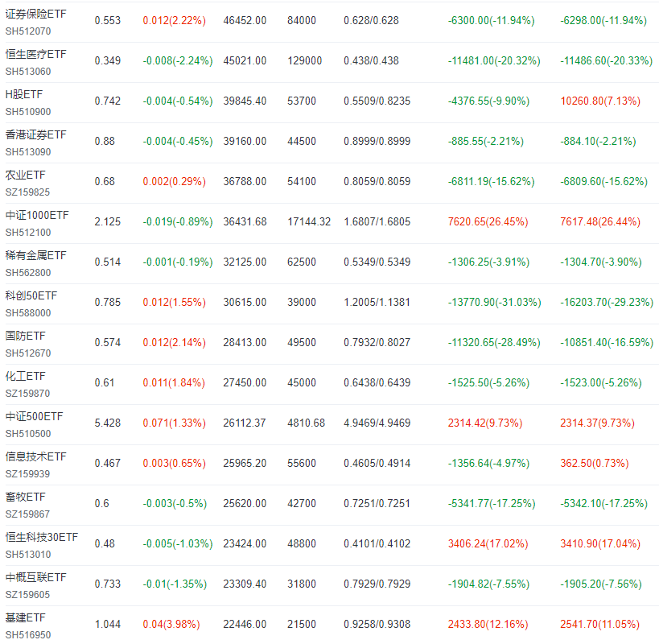Click stock code SZ159939
This screenshot has width=659, height=644.
coord(27,474)
